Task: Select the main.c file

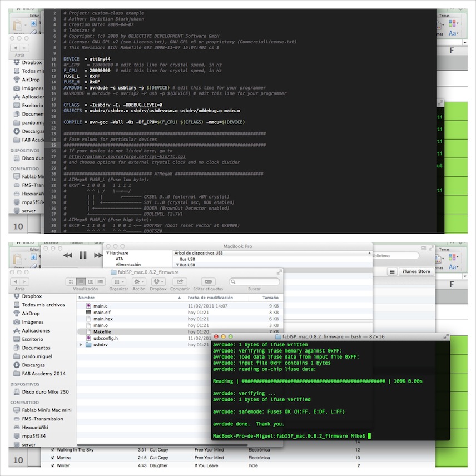Action: (180, 306)
